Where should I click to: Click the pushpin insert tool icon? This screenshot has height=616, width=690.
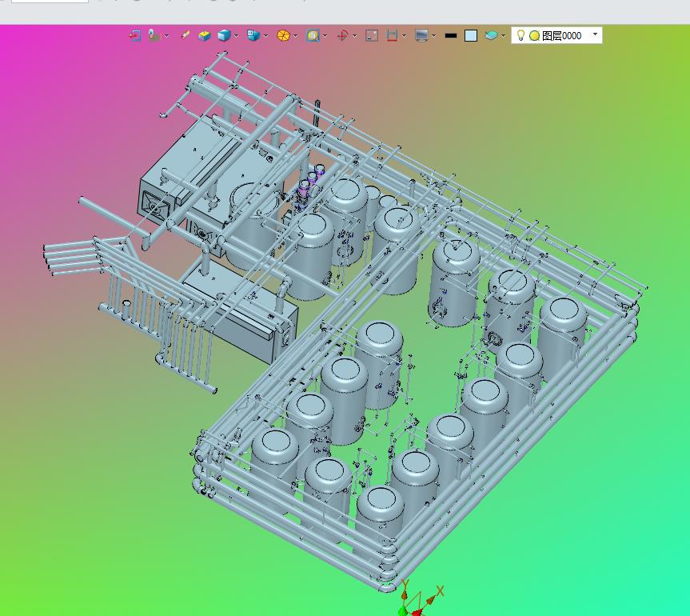click(154, 35)
